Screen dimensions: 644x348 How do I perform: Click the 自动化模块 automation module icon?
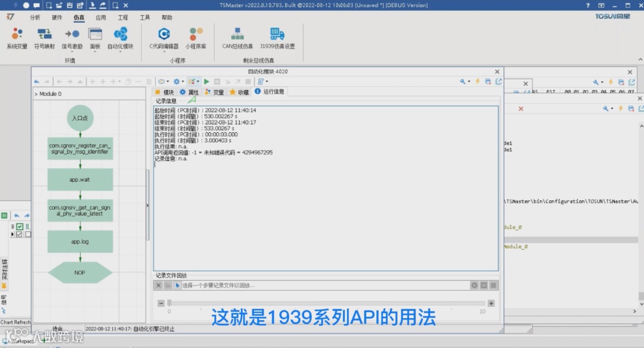click(120, 38)
